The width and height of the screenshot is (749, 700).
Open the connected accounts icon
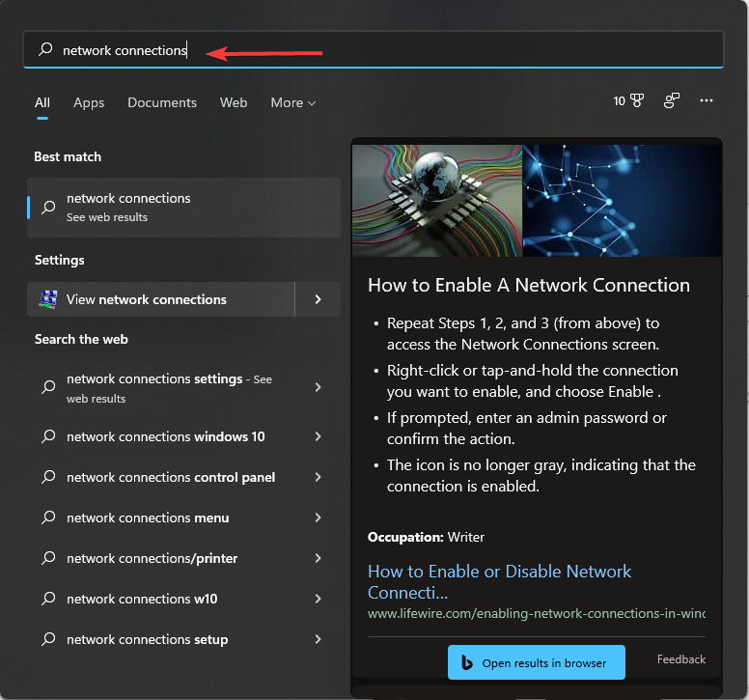[672, 100]
